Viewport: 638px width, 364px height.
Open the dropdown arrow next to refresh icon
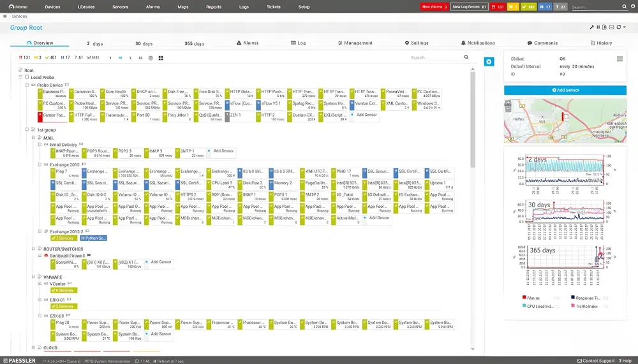pos(625,27)
